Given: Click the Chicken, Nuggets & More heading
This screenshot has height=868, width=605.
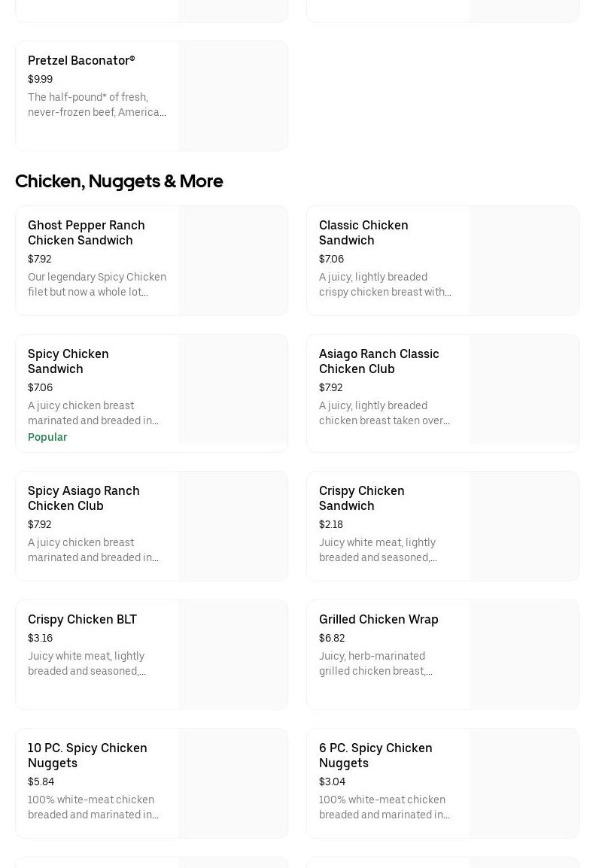Looking at the screenshot, I should click(119, 181).
